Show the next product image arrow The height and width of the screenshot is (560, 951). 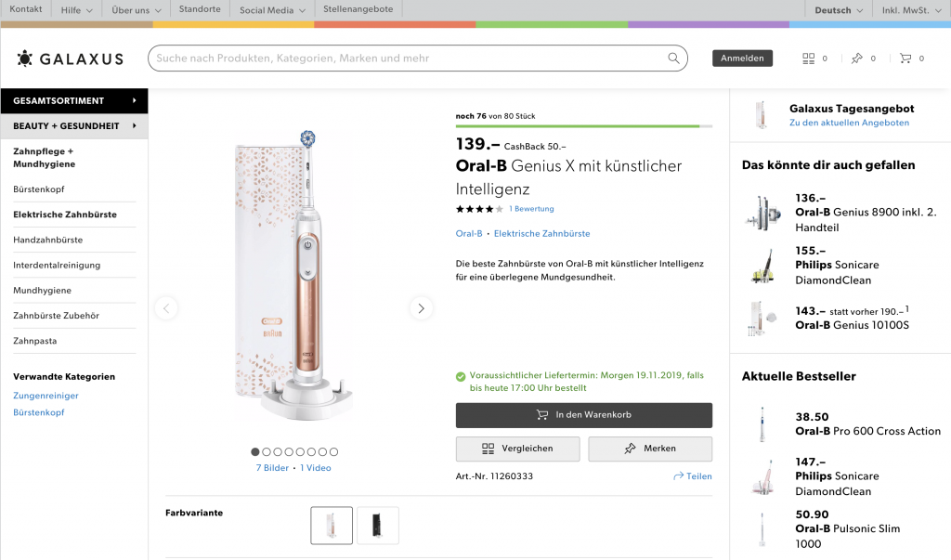tap(421, 308)
